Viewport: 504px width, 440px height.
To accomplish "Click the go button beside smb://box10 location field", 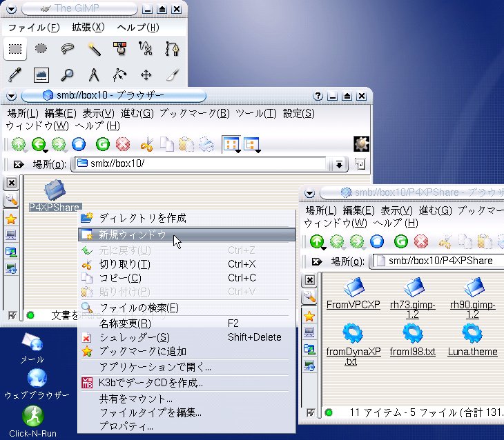I will tap(360, 164).
